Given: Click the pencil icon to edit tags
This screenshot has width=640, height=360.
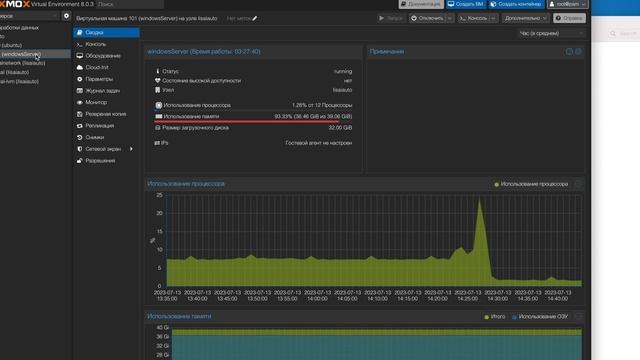Looking at the screenshot, I should click(255, 18).
